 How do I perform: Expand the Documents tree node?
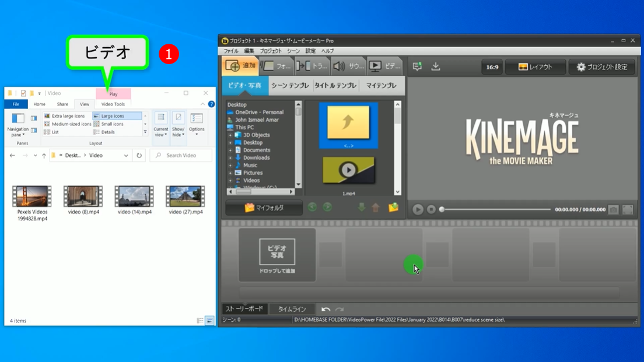[230, 150]
